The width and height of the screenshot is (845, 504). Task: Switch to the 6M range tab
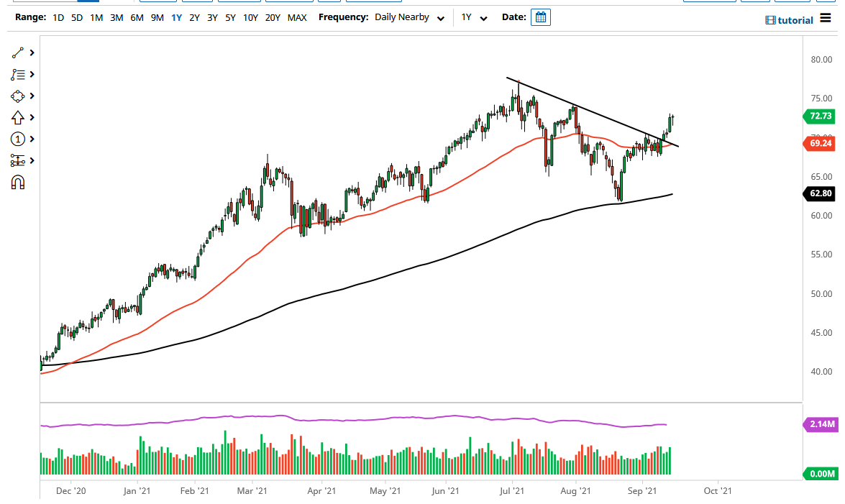(x=137, y=17)
